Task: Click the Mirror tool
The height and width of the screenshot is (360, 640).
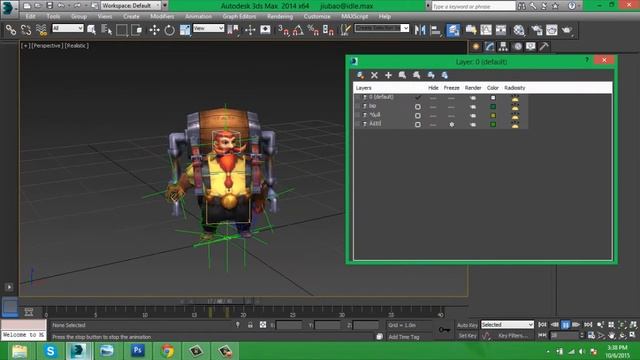Action: tap(420, 30)
